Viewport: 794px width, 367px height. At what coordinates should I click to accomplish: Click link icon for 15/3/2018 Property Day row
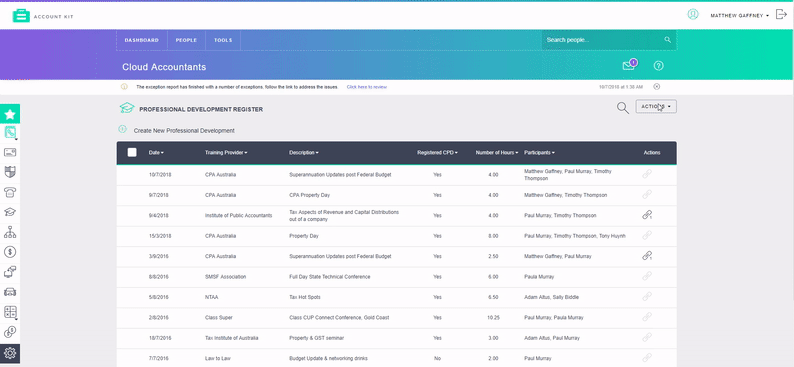coord(647,235)
